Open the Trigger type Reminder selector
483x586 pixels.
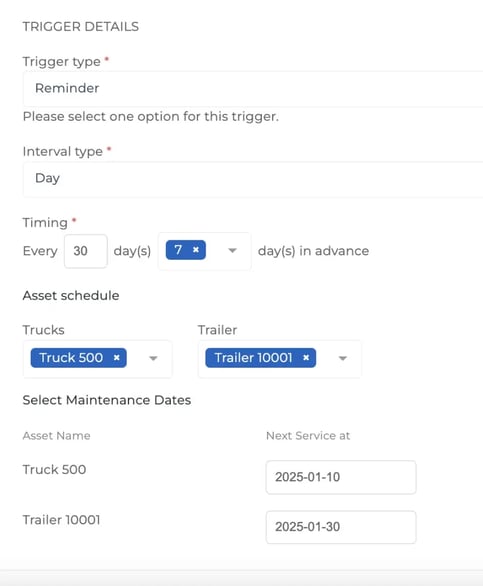coord(253,89)
